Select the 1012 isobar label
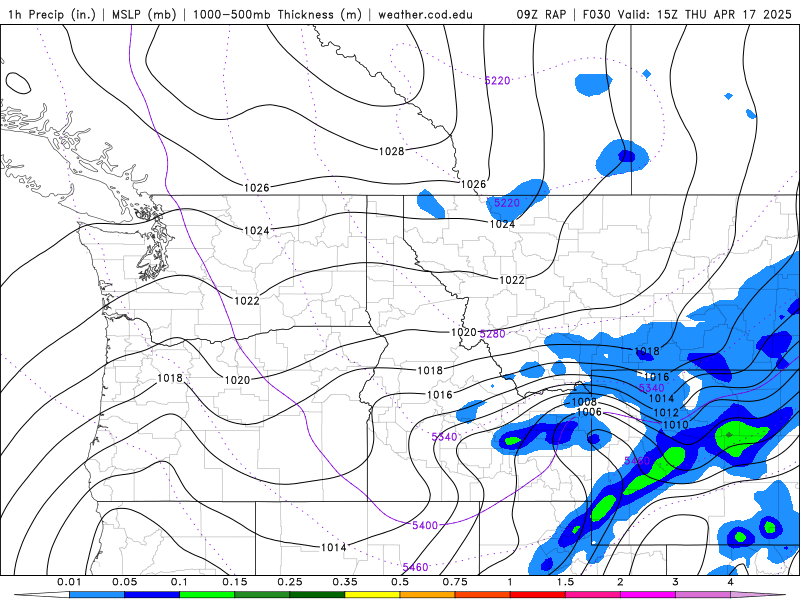 [x=666, y=412]
